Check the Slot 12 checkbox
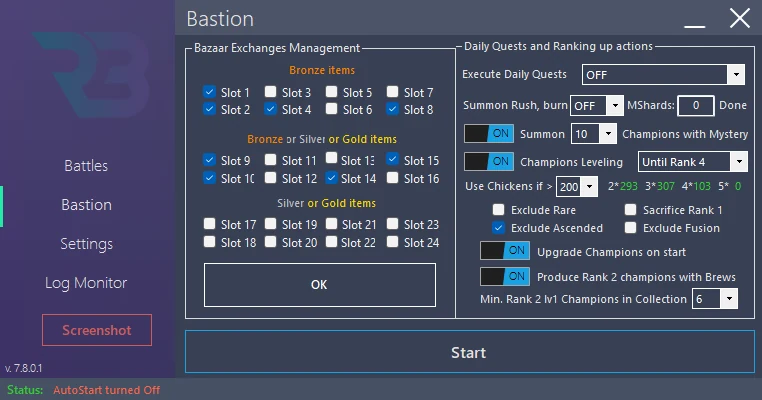The image size is (762, 400). tap(271, 178)
